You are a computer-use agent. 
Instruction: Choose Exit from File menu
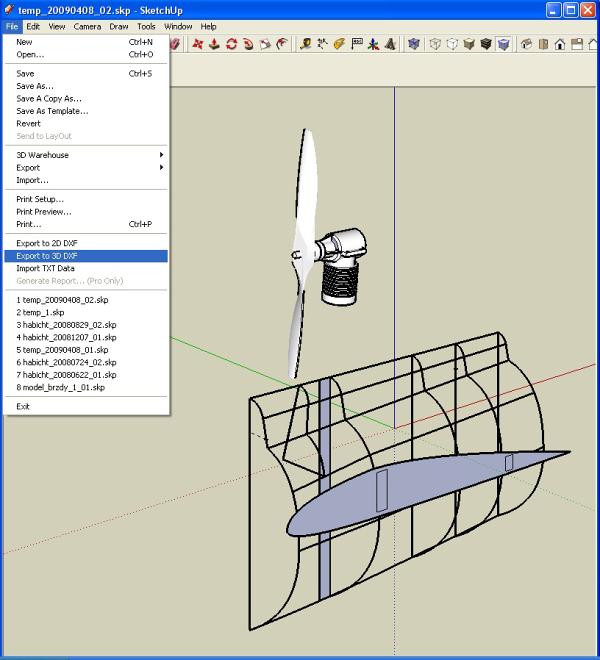(x=86, y=407)
